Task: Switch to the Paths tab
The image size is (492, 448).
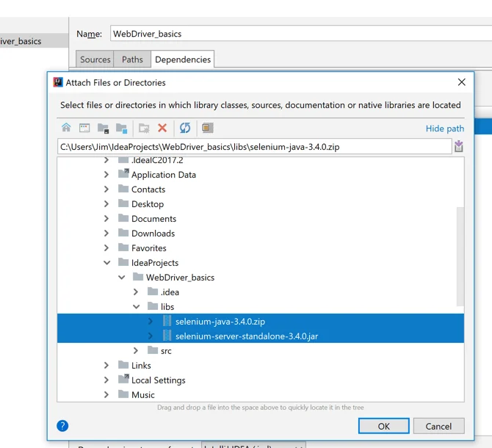Action: 132,59
